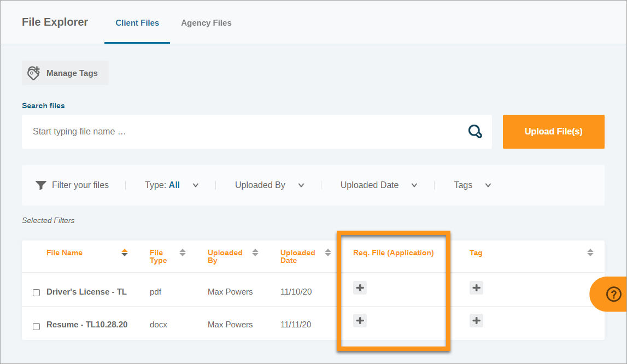
Task: Open the Uploaded By filter dropdown
Action: [x=270, y=185]
